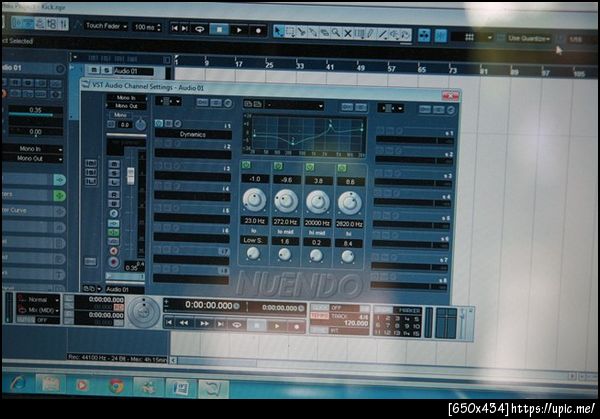This screenshot has height=419, width=600.
Task: Select the Object Selection arrow tool
Action: (x=279, y=32)
